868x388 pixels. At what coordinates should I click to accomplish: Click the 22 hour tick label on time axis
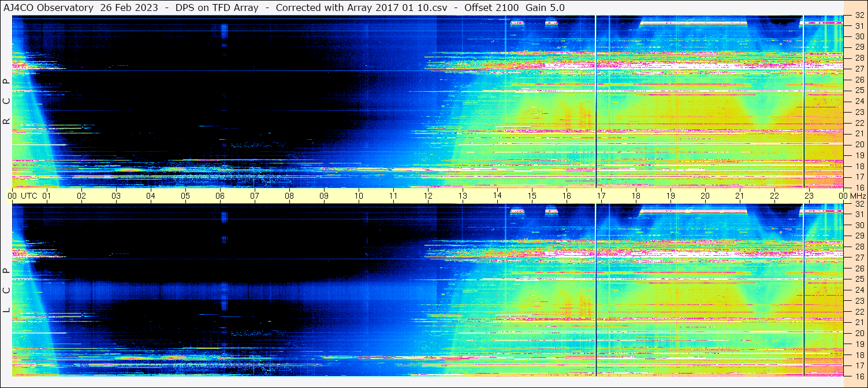tap(774, 196)
